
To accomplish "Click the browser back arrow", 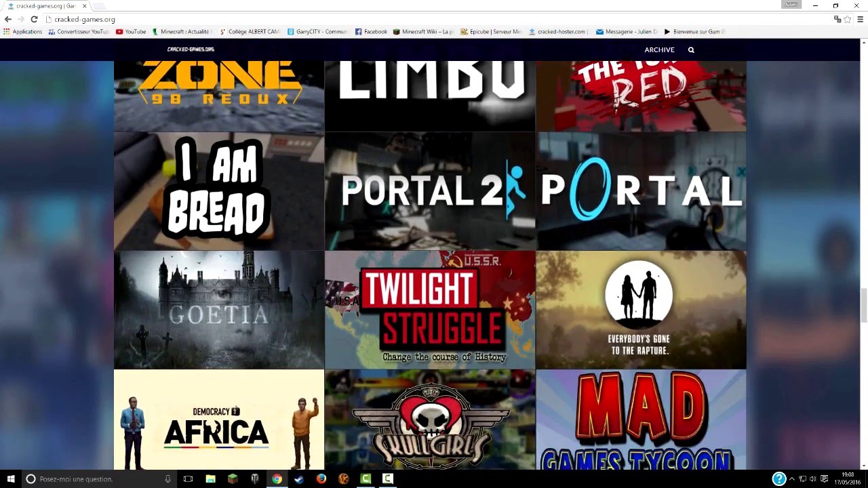I will (x=8, y=19).
